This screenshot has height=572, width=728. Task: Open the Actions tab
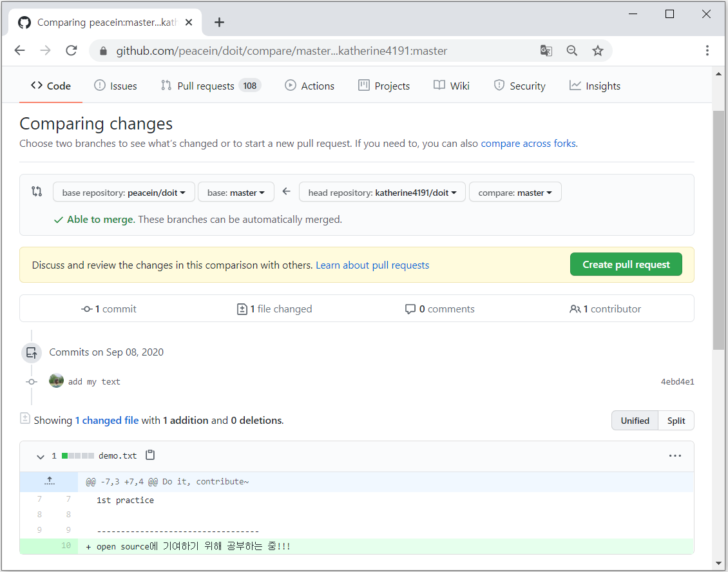[309, 86]
